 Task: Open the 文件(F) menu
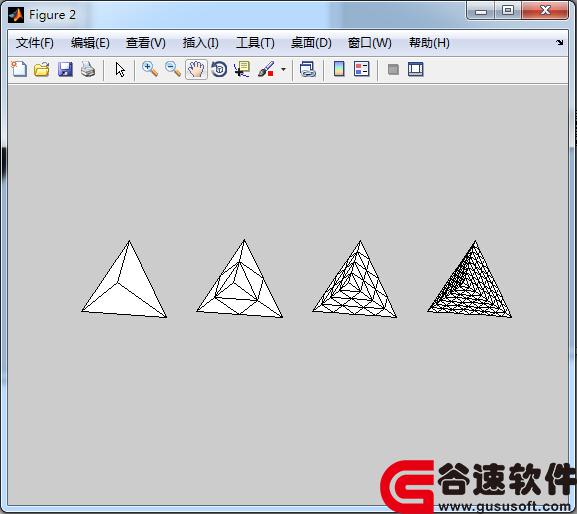click(35, 43)
